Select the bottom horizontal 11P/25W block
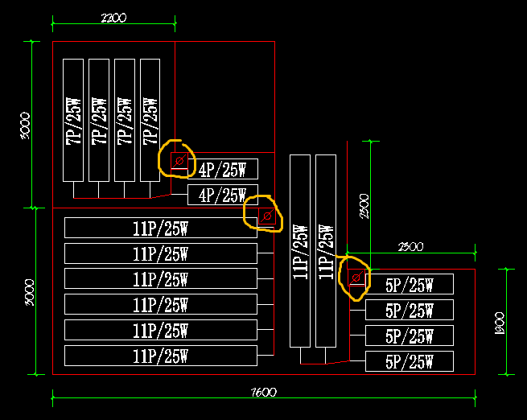 160,356
